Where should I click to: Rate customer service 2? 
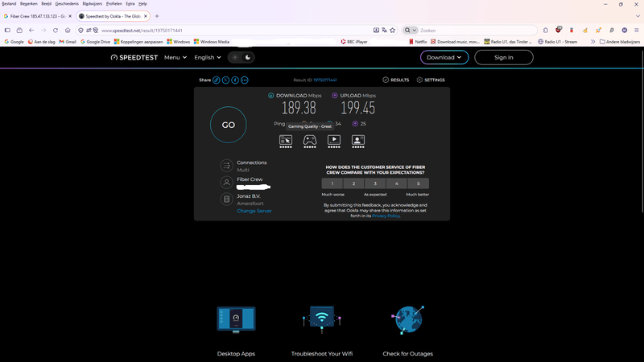click(x=353, y=183)
